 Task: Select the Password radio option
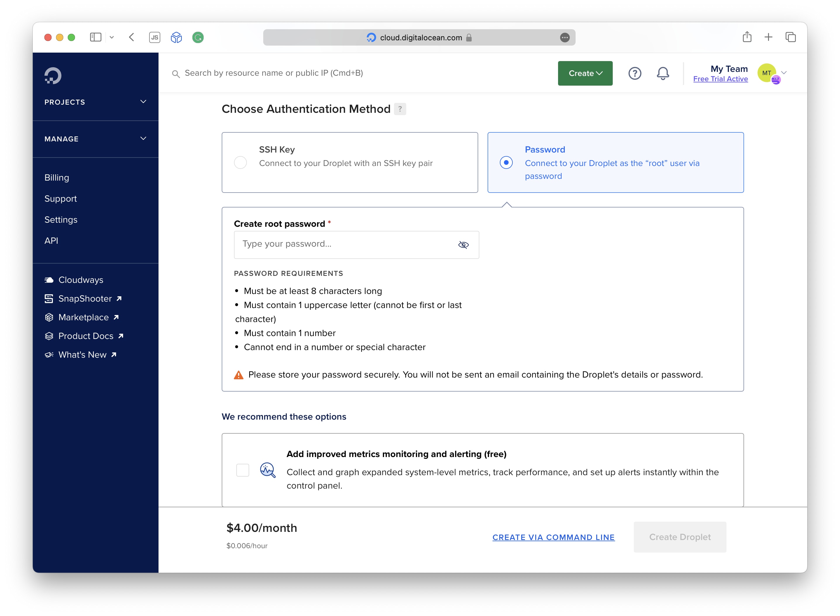click(506, 162)
